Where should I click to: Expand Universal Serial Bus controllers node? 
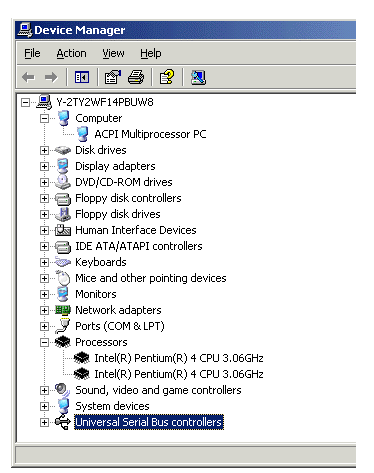point(44,422)
